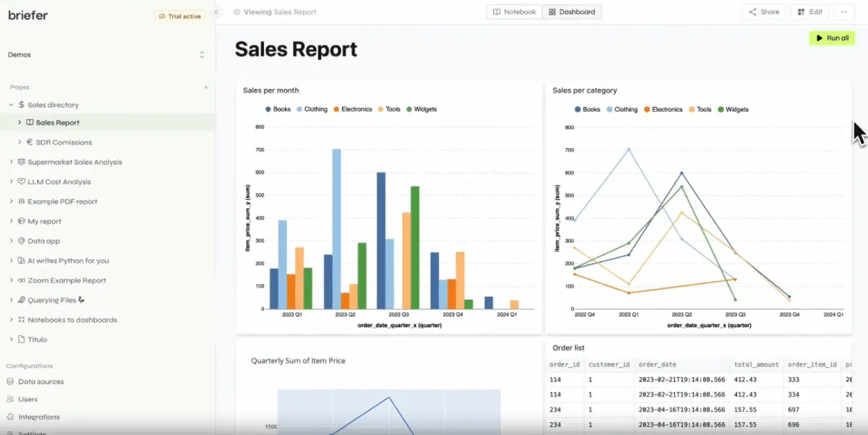Click the icon beside My report
Image resolution: width=868 pixels, height=435 pixels.
pos(22,221)
